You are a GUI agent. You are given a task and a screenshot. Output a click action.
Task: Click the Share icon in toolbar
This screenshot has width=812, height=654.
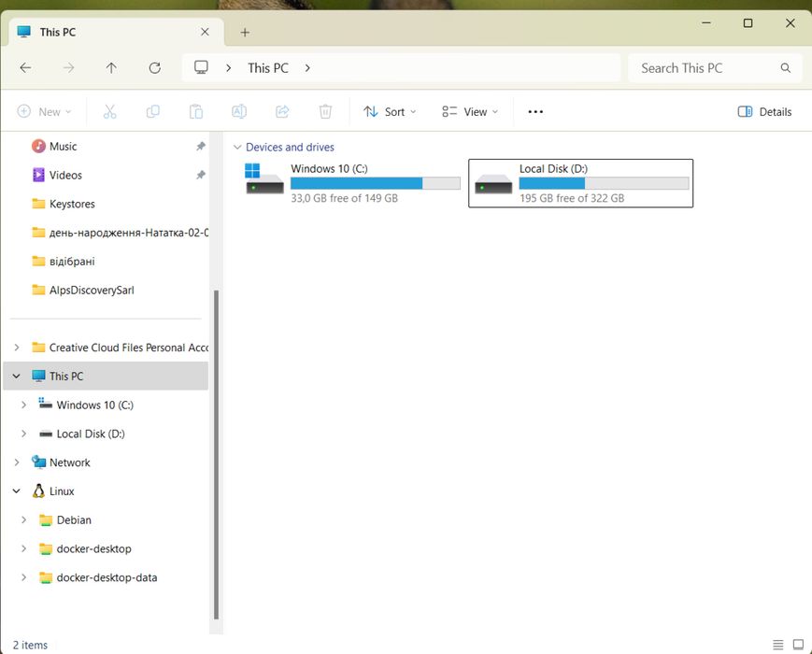pos(282,111)
